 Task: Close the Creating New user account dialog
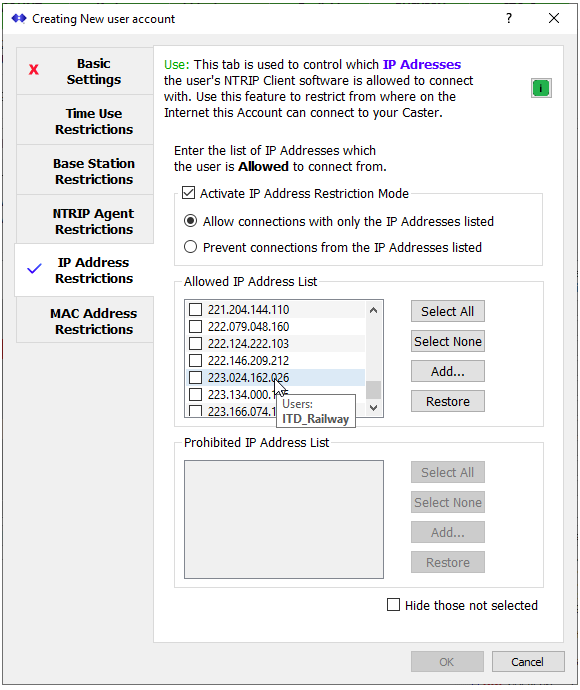(554, 18)
